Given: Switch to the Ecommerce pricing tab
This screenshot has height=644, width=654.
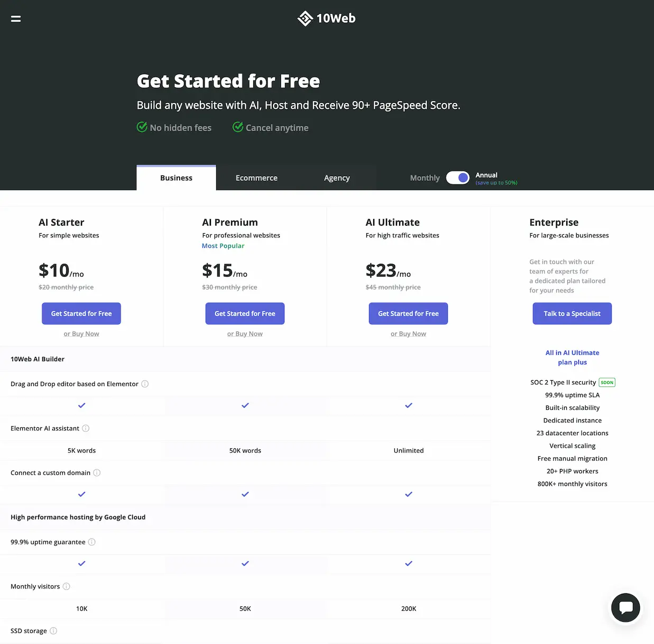Looking at the screenshot, I should pyautogui.click(x=256, y=178).
